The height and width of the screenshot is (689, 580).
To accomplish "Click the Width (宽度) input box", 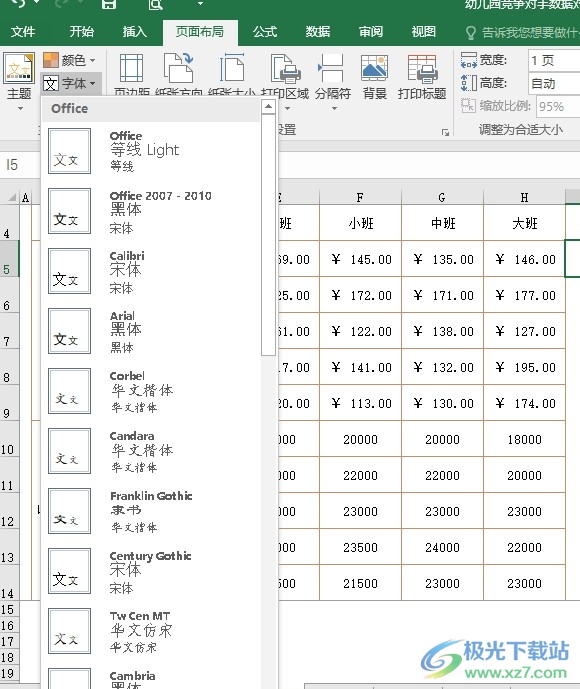I will (554, 60).
